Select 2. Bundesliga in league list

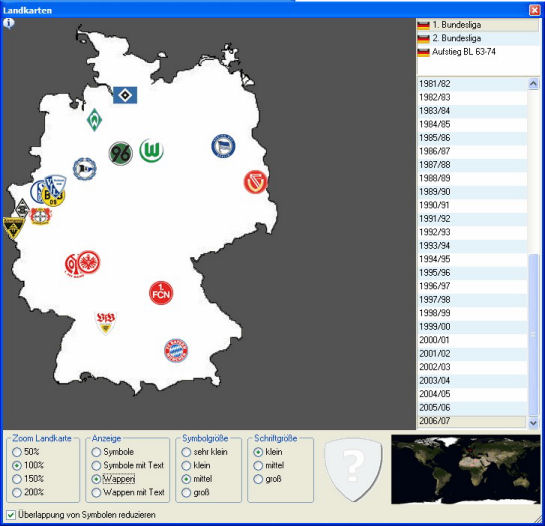tap(477, 38)
